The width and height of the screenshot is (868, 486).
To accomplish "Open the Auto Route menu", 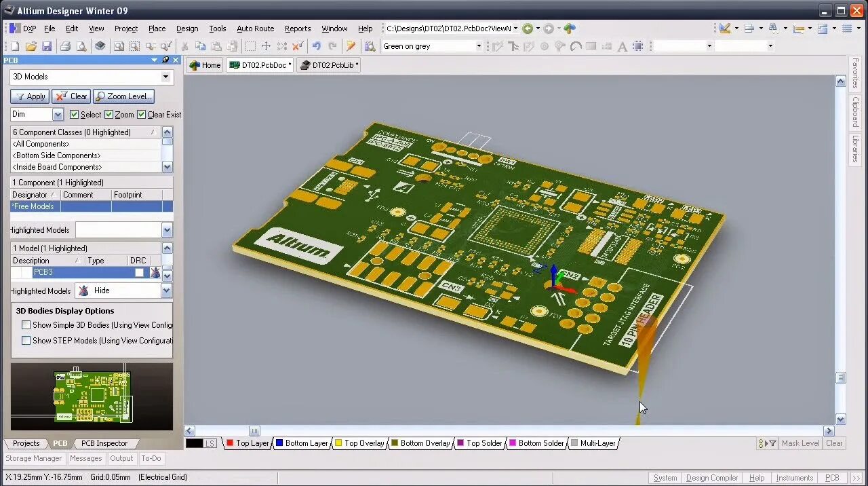I will [255, 29].
